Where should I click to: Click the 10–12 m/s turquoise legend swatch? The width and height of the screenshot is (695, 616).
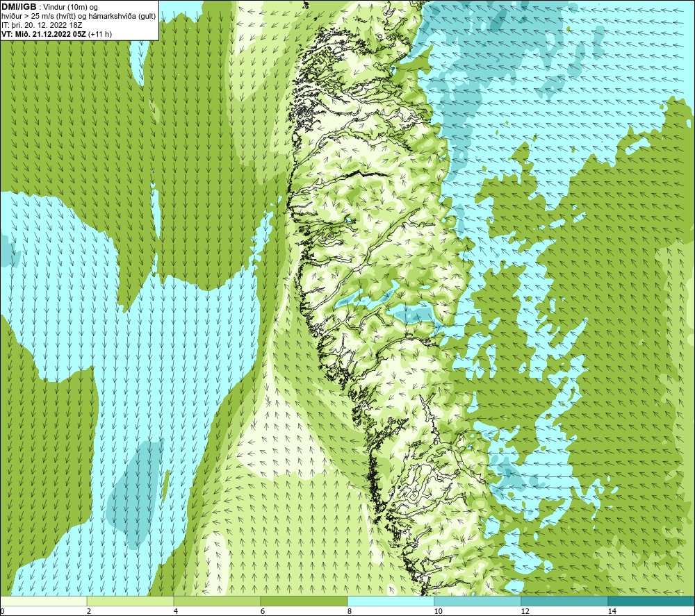click(477, 601)
